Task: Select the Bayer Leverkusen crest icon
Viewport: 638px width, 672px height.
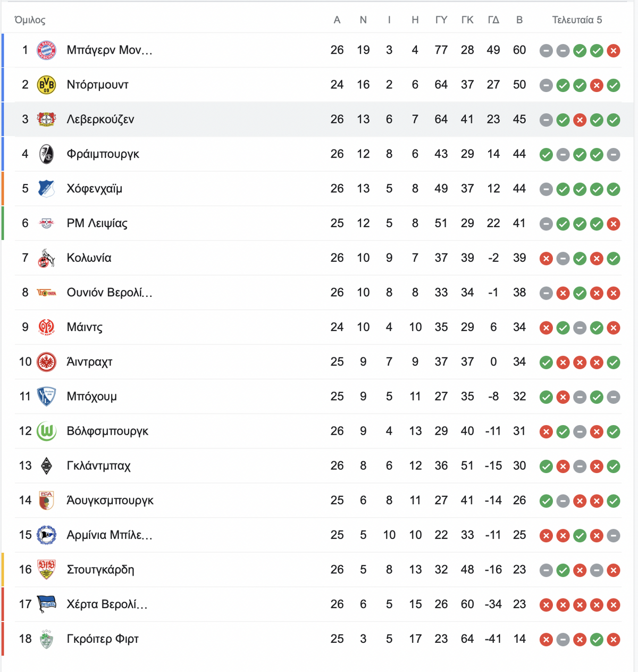Action: (46, 119)
